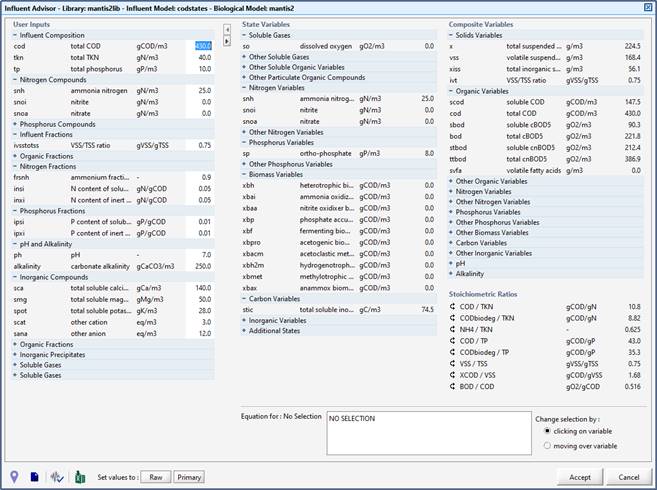Viewport: 657px width, 490px height.
Task: Click the Accept button
Action: pos(580,477)
